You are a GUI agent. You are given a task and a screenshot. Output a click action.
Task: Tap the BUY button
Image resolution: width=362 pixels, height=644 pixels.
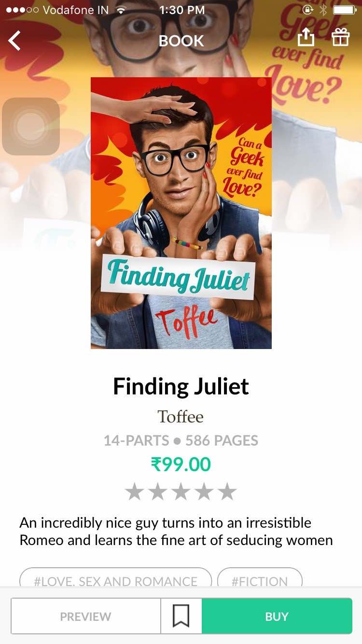277,616
